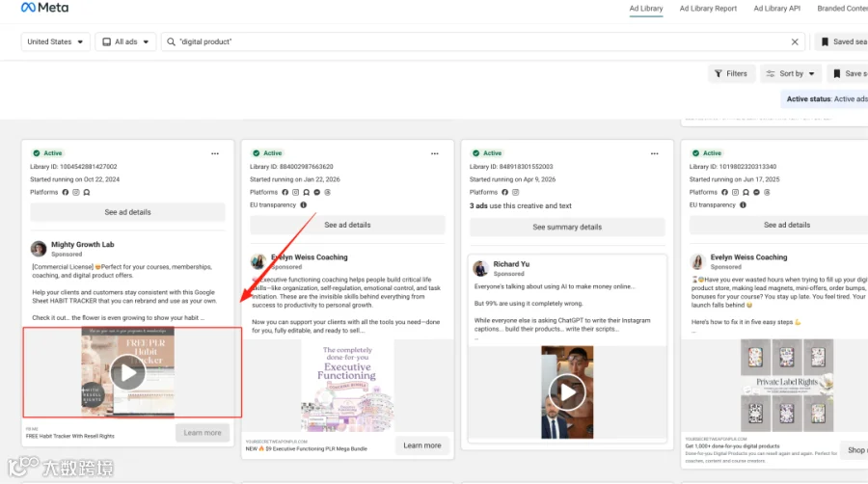Open Richard Yu advertiser page
This screenshot has height=484, width=868.
tap(511, 264)
